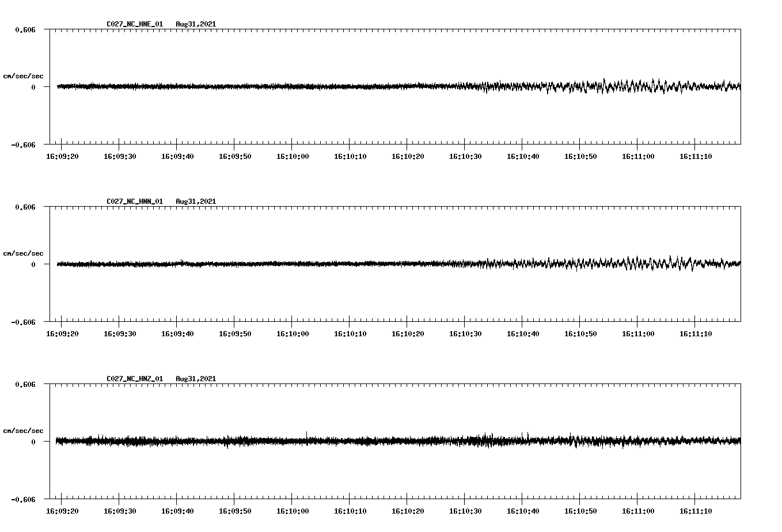Image resolution: width=782 pixels, height=532 pixels.
Task: Click the cm/sec/sec unit label on the HNN plot
Action: pyautogui.click(x=23, y=253)
